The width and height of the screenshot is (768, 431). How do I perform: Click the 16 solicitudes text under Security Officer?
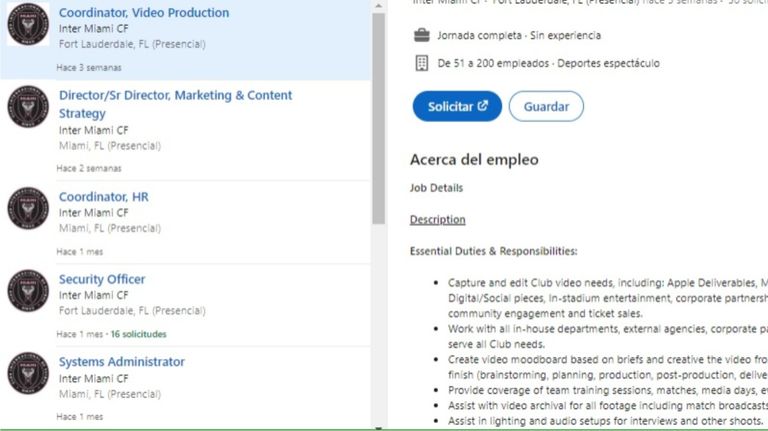(x=139, y=334)
